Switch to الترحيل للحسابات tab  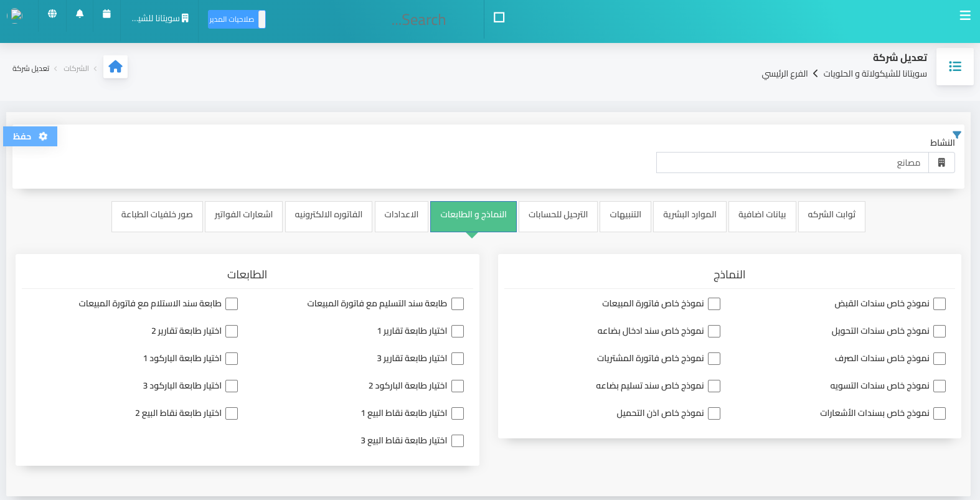coord(558,216)
